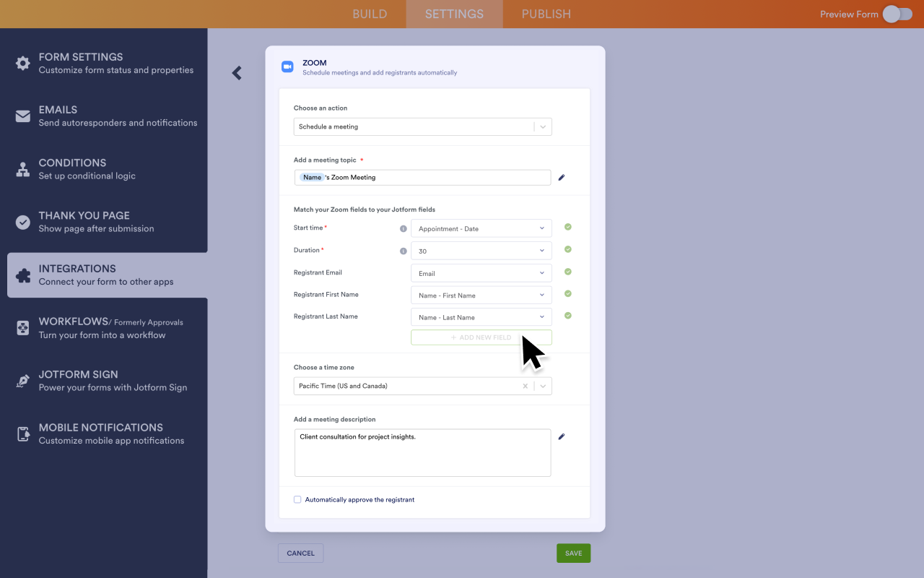This screenshot has height=578, width=924.
Task: Expand the Start time field dropdown
Action: click(x=481, y=228)
